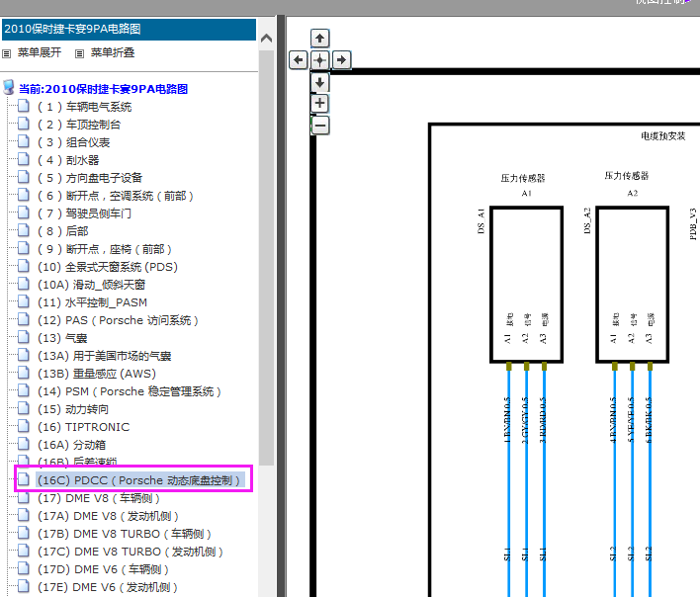Image resolution: width=700 pixels, height=597 pixels.
Task: Pan the diagram view left
Action: pos(299,59)
